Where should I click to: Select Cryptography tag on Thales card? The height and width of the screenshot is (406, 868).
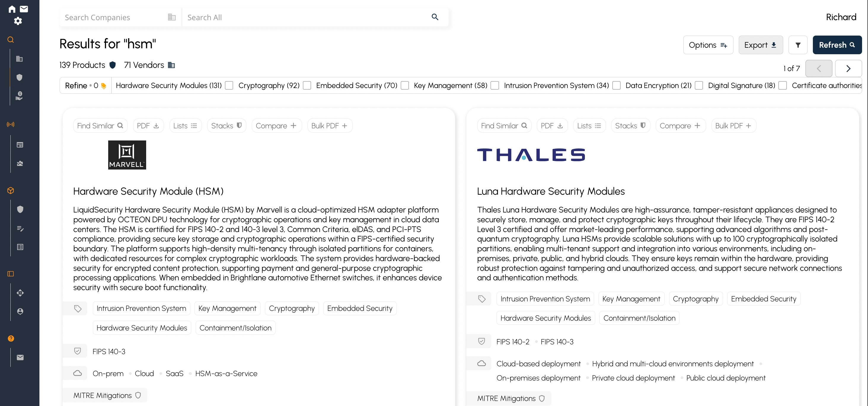pos(695,299)
